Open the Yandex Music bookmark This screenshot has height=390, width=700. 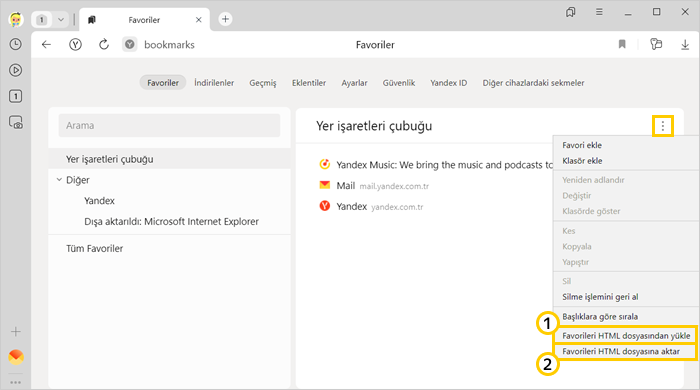(x=435, y=165)
